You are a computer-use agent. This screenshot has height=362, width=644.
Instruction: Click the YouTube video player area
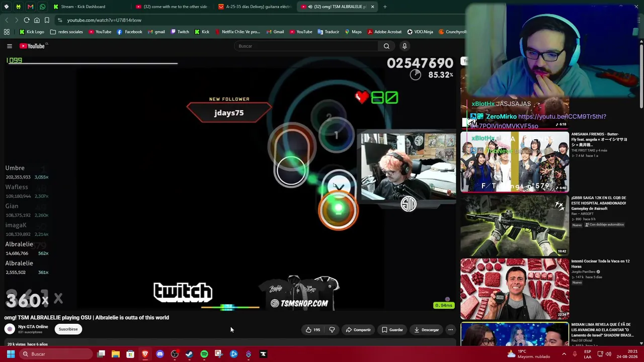[230, 184]
